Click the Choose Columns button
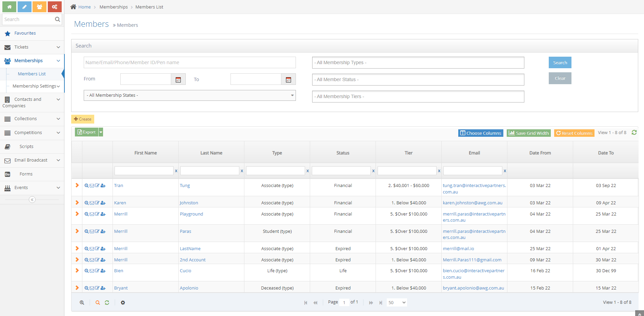The image size is (644, 316). [x=480, y=133]
